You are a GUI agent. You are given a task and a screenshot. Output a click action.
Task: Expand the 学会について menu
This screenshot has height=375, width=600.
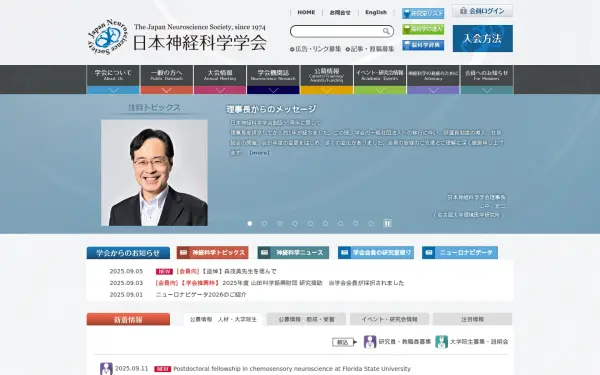[x=113, y=80]
